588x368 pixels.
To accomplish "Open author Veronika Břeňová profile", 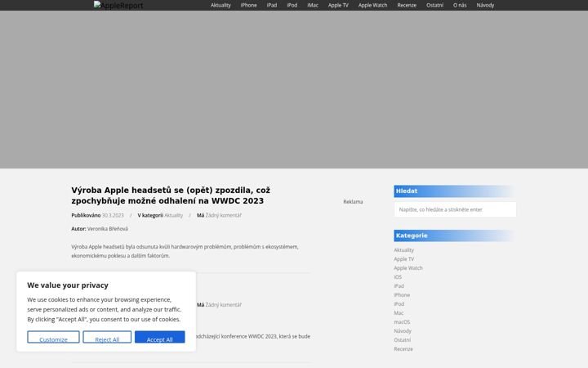I will pos(108,229).
